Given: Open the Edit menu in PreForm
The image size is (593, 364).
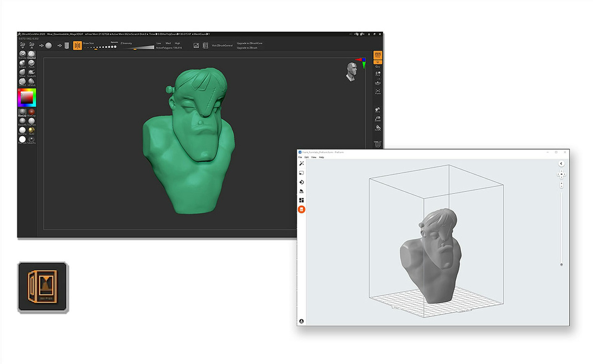Looking at the screenshot, I should 306,157.
